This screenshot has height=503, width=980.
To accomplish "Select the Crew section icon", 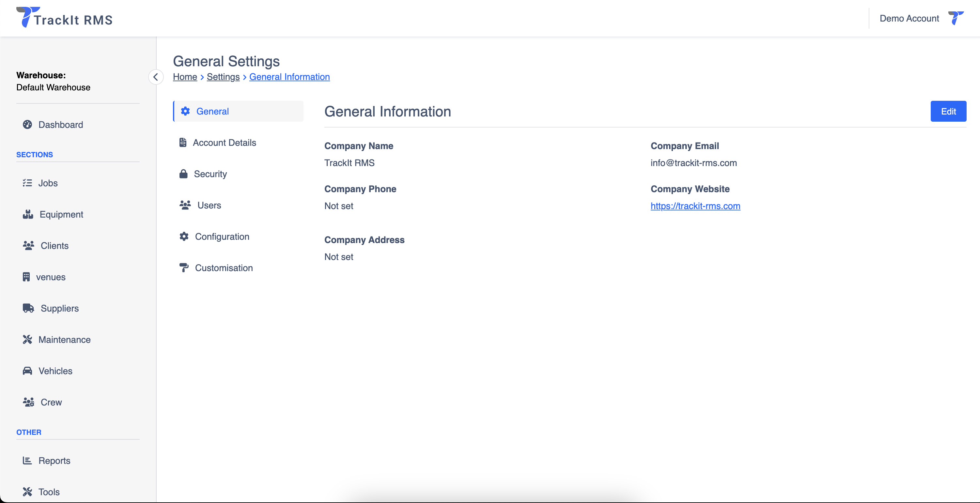I will click(x=28, y=402).
